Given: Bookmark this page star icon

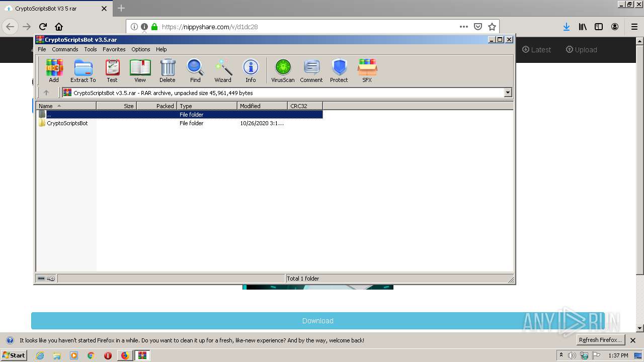Looking at the screenshot, I should [x=492, y=27].
